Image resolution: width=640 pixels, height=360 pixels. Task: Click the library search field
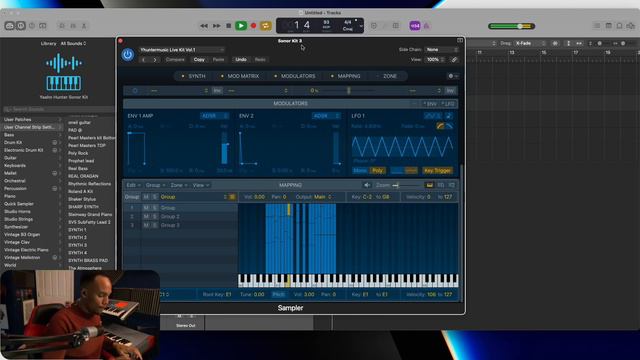click(58, 109)
